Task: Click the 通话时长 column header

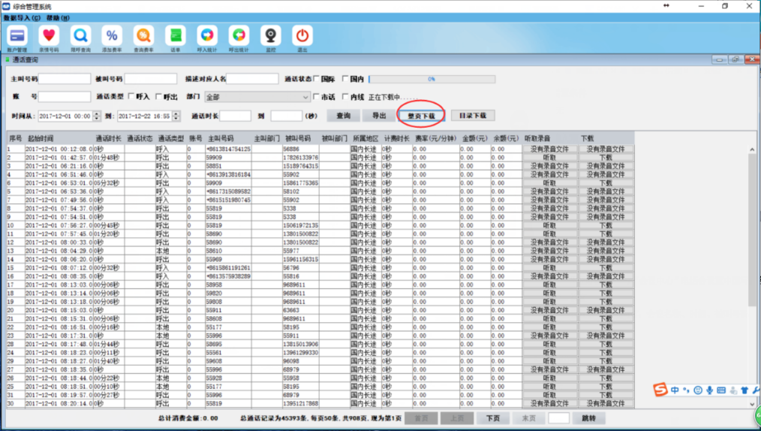Action: [x=109, y=138]
